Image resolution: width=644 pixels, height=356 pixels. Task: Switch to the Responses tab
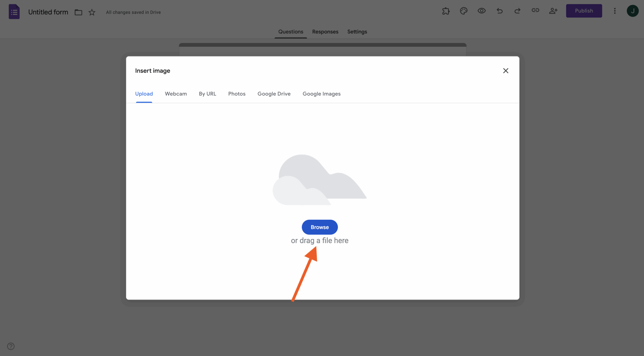(325, 32)
